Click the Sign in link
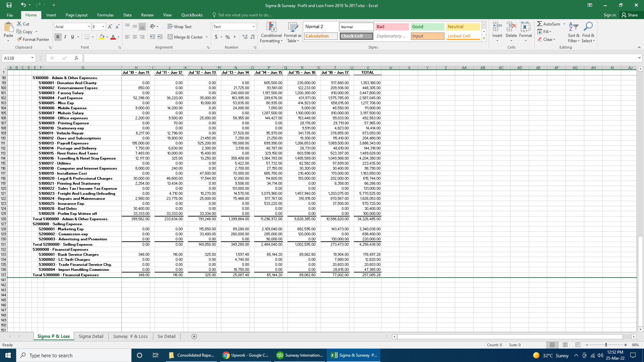The height and width of the screenshot is (362, 644). [609, 15]
